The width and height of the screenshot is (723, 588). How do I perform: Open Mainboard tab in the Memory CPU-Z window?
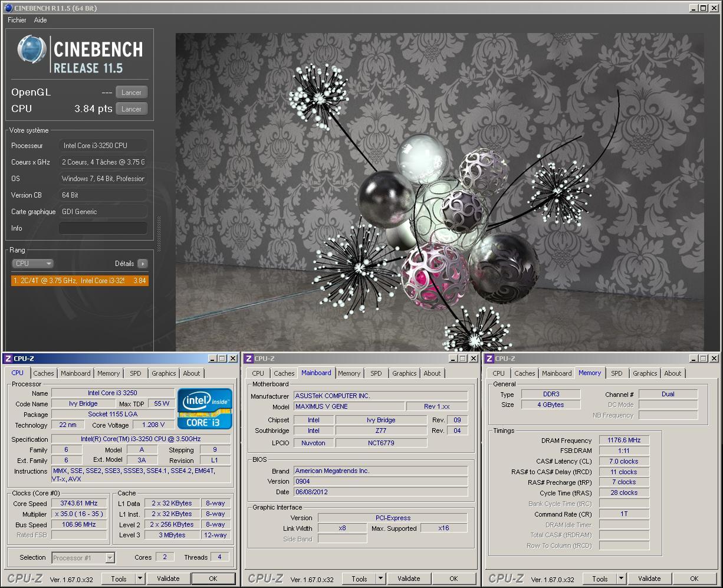(x=557, y=373)
